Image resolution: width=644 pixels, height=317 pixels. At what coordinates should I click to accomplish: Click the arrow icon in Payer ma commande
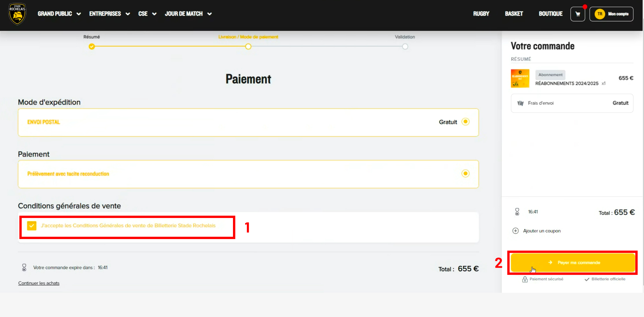(550, 262)
